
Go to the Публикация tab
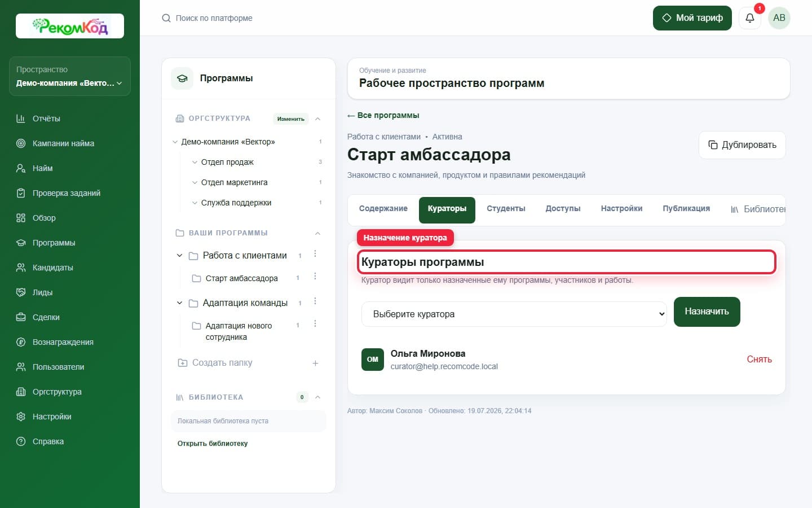pyautogui.click(x=686, y=209)
